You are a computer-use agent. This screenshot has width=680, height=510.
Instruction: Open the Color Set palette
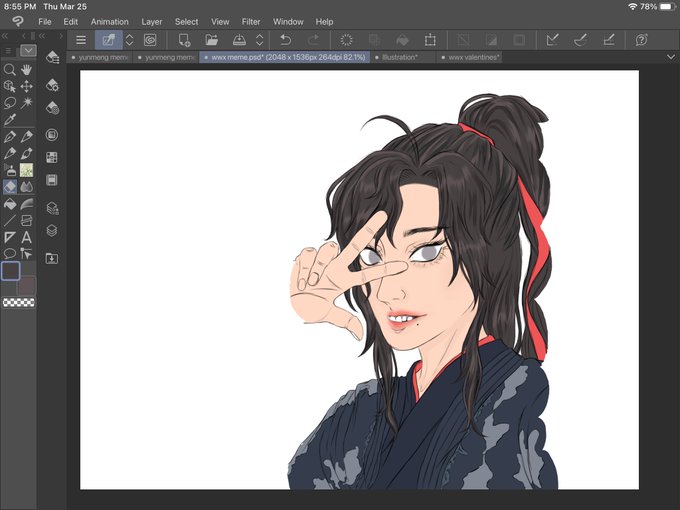click(52, 157)
